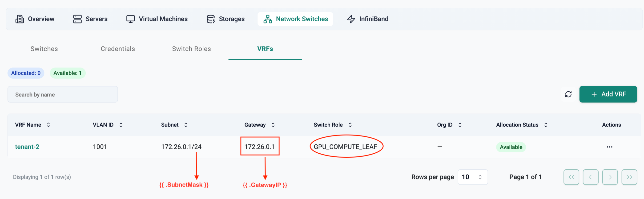Click the Virtual Machines monitor icon
This screenshot has height=199, width=644.
click(x=130, y=19)
